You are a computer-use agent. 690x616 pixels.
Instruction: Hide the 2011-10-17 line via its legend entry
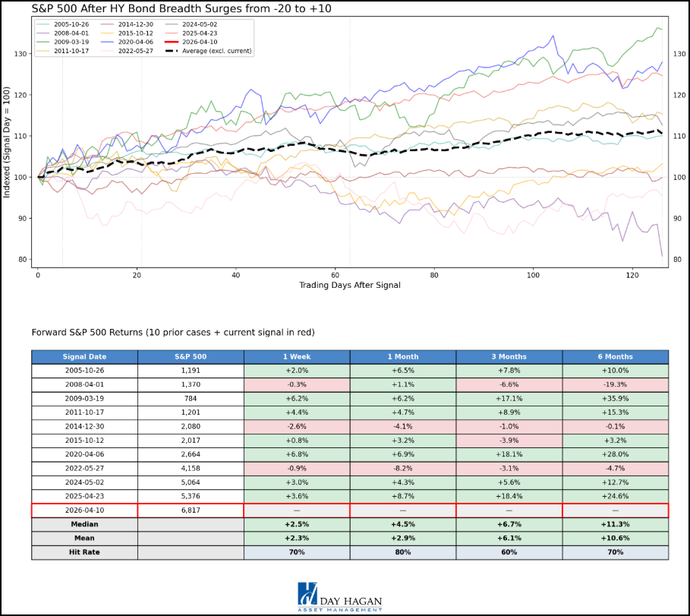point(43,51)
